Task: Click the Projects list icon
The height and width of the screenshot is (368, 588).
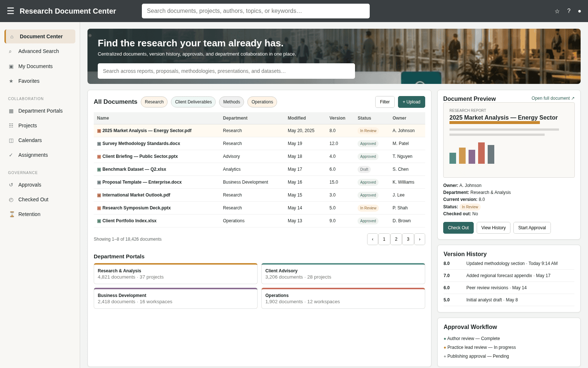Action: (11, 126)
